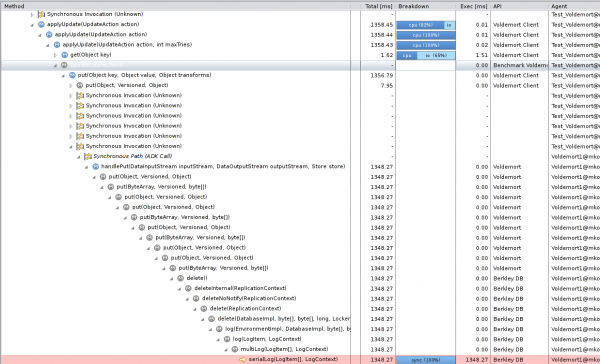Select the handlePut(DataInputStream inputStream...) row
The height and width of the screenshot is (364, 600).
[300, 166]
